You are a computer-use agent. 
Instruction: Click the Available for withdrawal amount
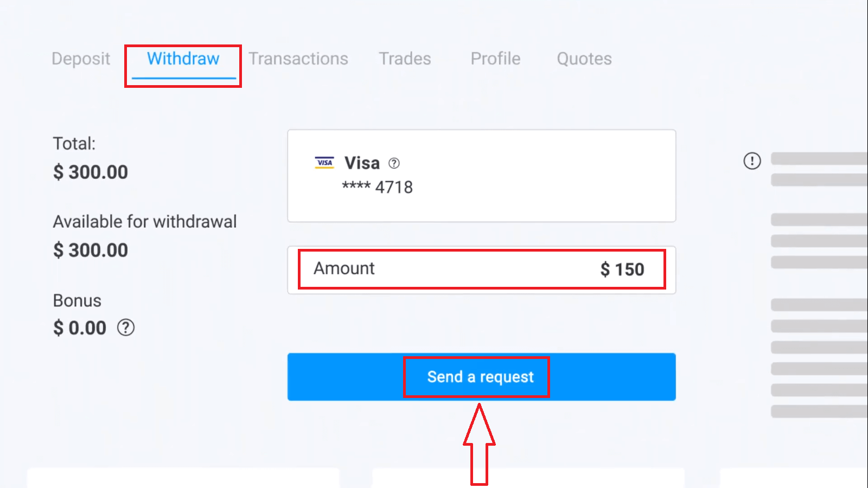coord(90,250)
